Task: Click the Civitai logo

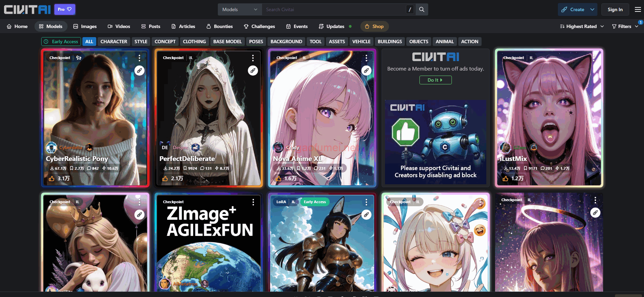Action: pos(27,9)
